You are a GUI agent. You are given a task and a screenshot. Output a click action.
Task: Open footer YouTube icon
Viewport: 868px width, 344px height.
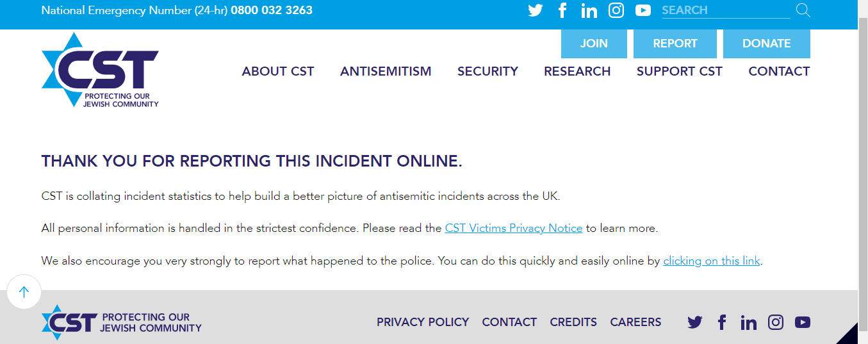803,322
